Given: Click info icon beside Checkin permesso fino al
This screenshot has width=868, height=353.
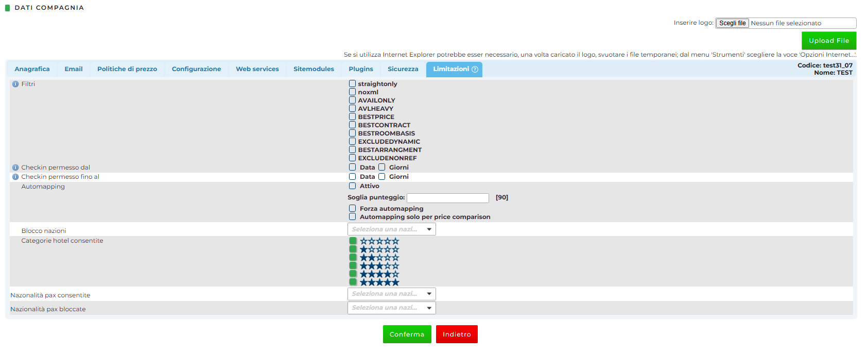Looking at the screenshot, I should pos(15,177).
